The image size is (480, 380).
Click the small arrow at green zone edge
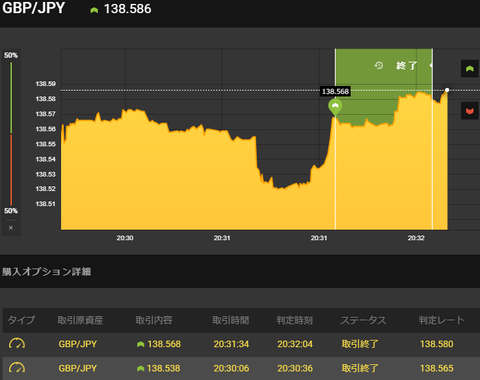pyautogui.click(x=431, y=65)
